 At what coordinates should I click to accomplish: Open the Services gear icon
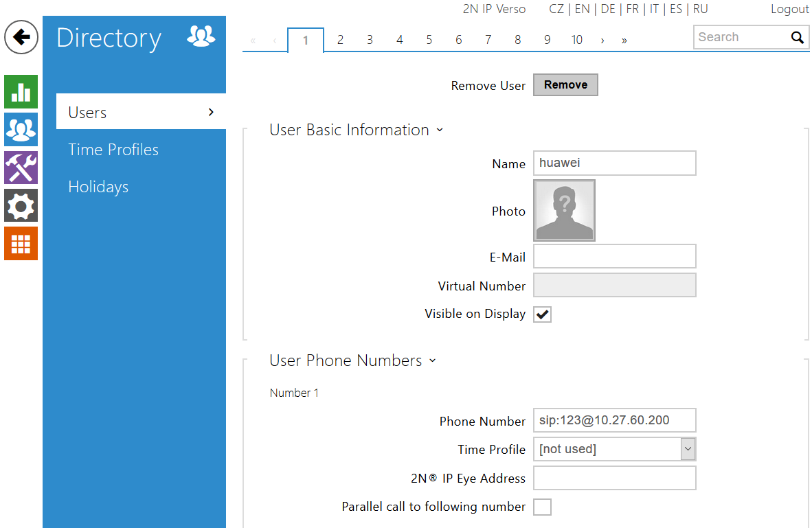[x=21, y=205]
